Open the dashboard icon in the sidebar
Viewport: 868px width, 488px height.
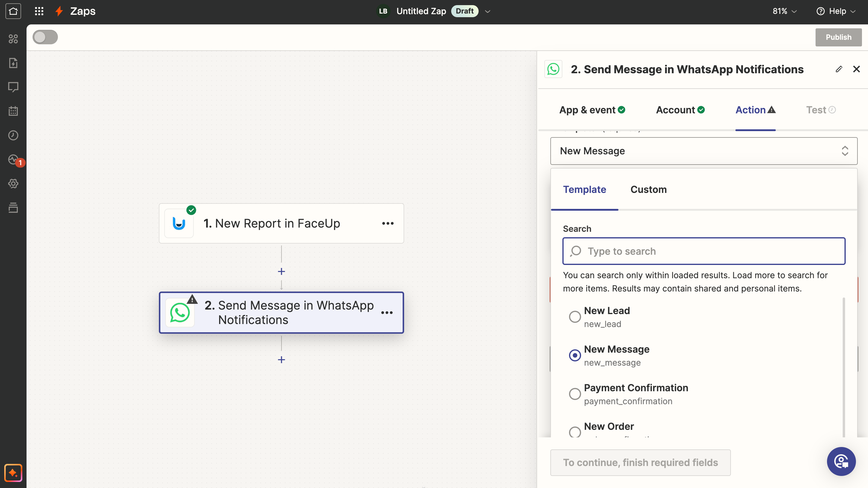[x=13, y=39]
